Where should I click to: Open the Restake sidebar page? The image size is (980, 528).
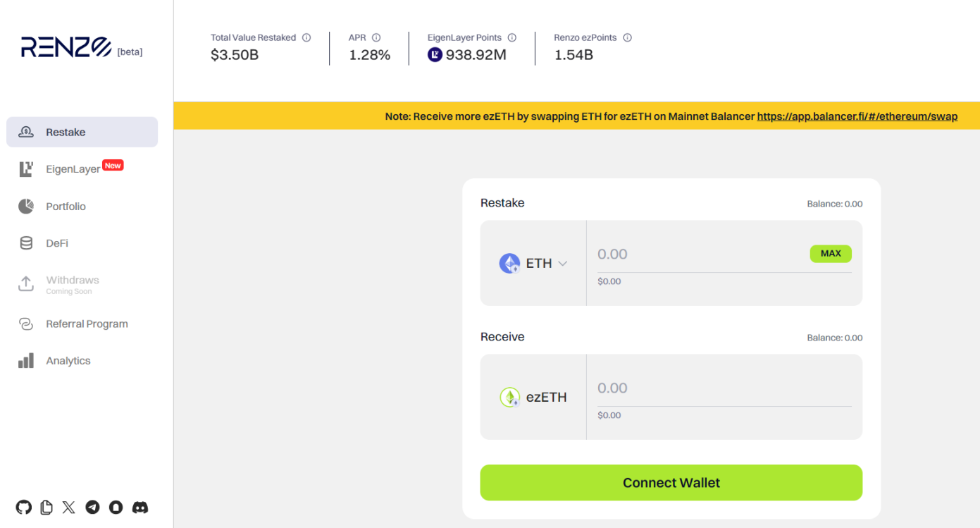82,132
